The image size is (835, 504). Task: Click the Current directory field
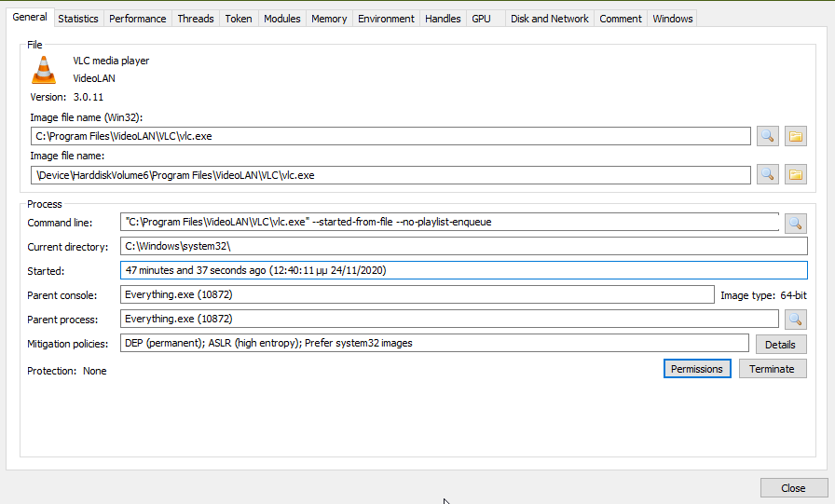[464, 247]
